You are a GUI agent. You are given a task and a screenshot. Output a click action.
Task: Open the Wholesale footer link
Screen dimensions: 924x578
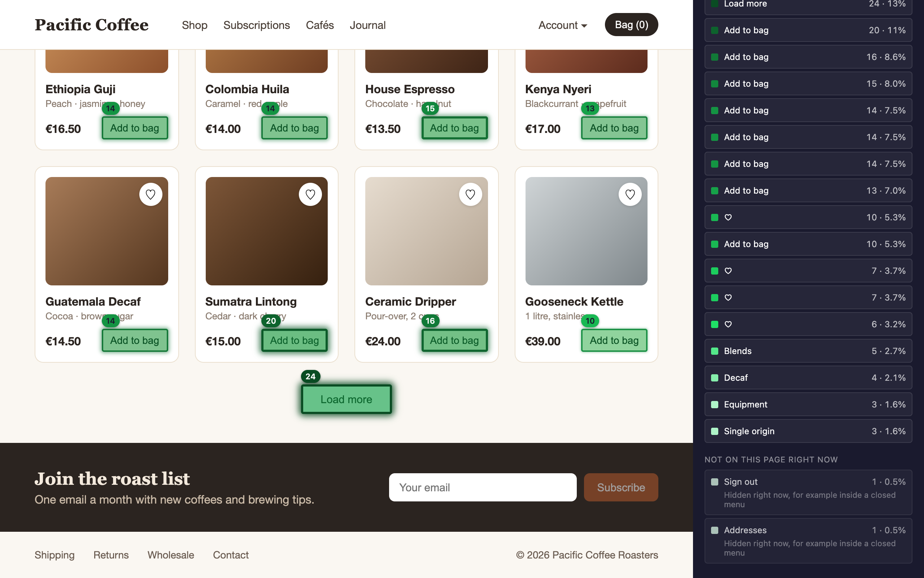171,555
